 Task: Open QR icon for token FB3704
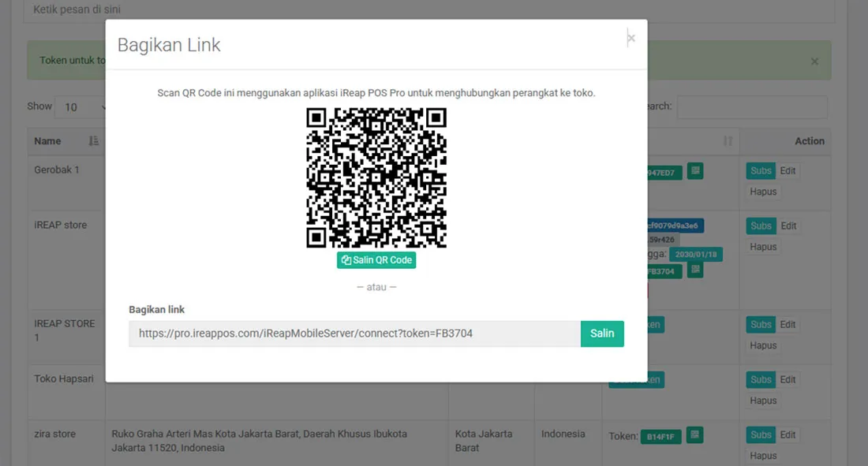(x=696, y=270)
